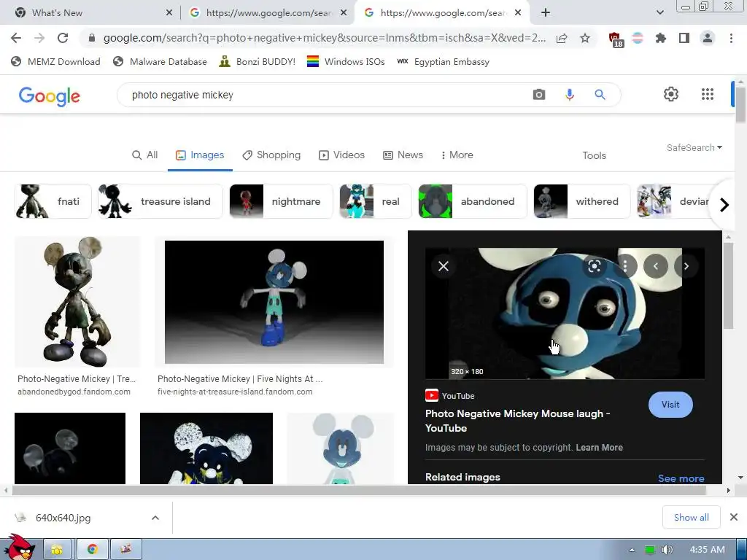747x560 pixels.
Task: Open Malware Database bookmark
Action: pos(160,61)
